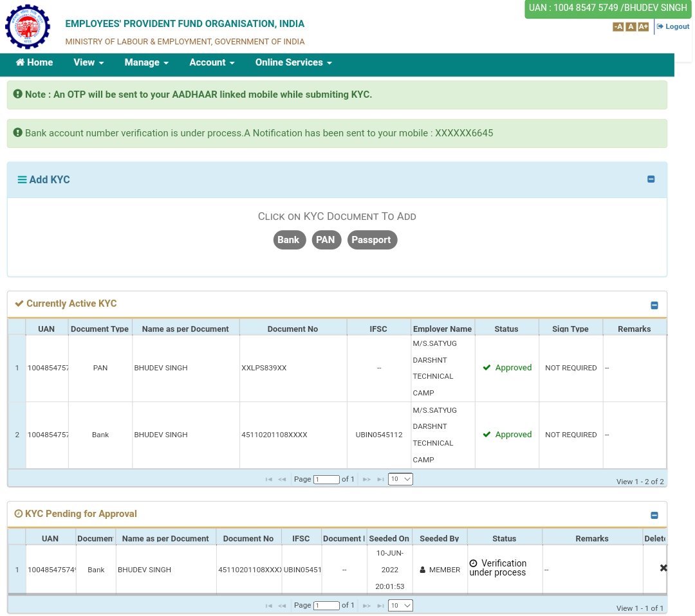Open rows-per-page dropdown in Pending KYC pager
Viewport: 695px width, 616px height.
click(400, 605)
